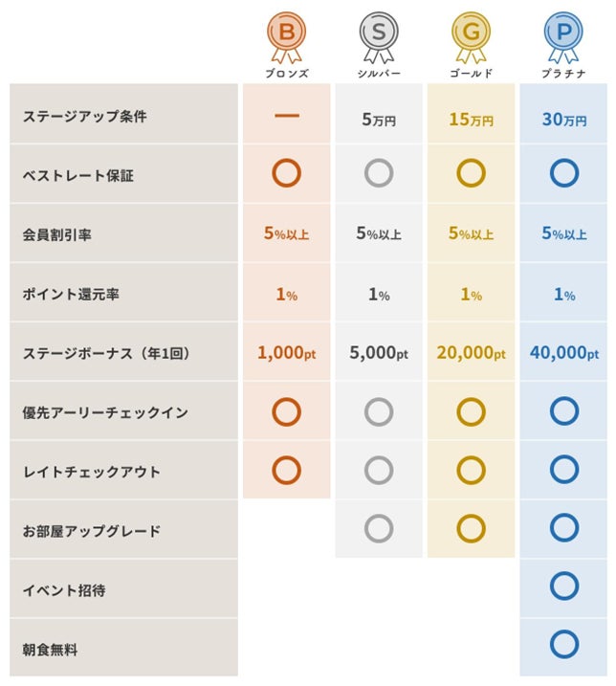Screen dimensions: 616x686
Task: Click the Platinum medal icon
Action: click(563, 34)
